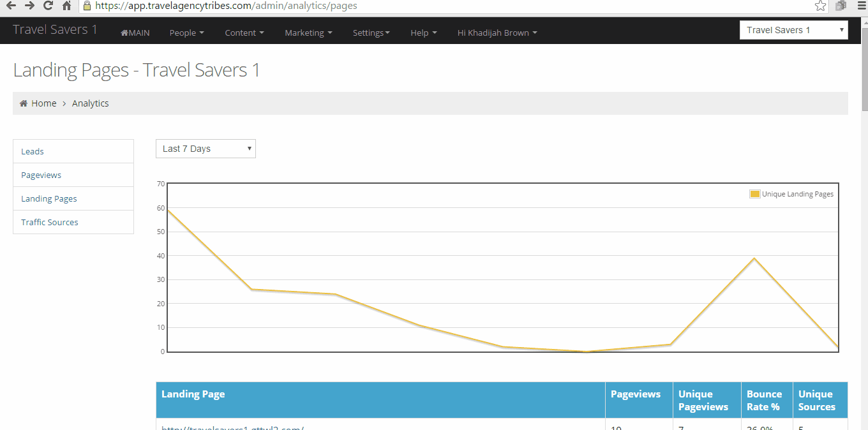Open the People dropdown menu
The height and width of the screenshot is (430, 868).
point(186,33)
